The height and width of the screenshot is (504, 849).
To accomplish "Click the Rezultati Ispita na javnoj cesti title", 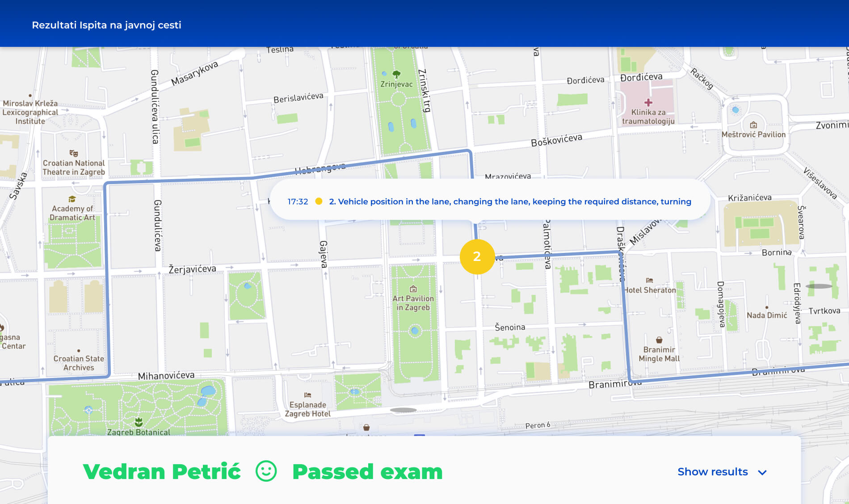I will tap(106, 25).
